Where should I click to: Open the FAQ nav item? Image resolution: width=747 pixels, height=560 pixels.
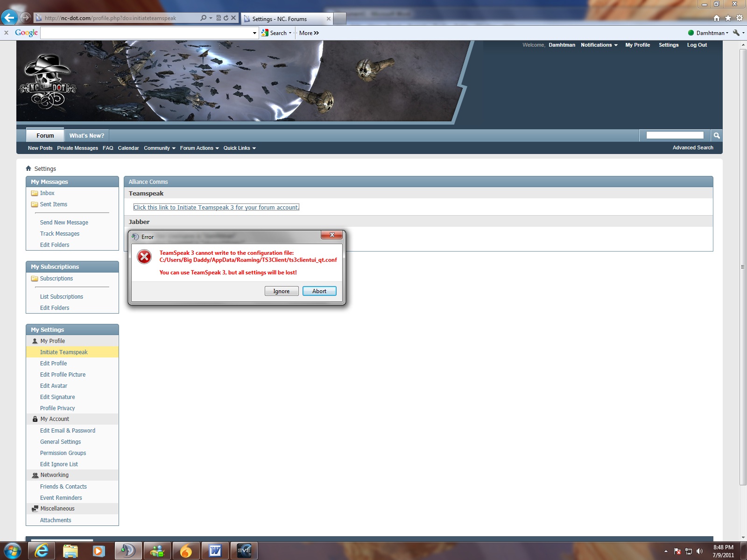[x=108, y=148]
